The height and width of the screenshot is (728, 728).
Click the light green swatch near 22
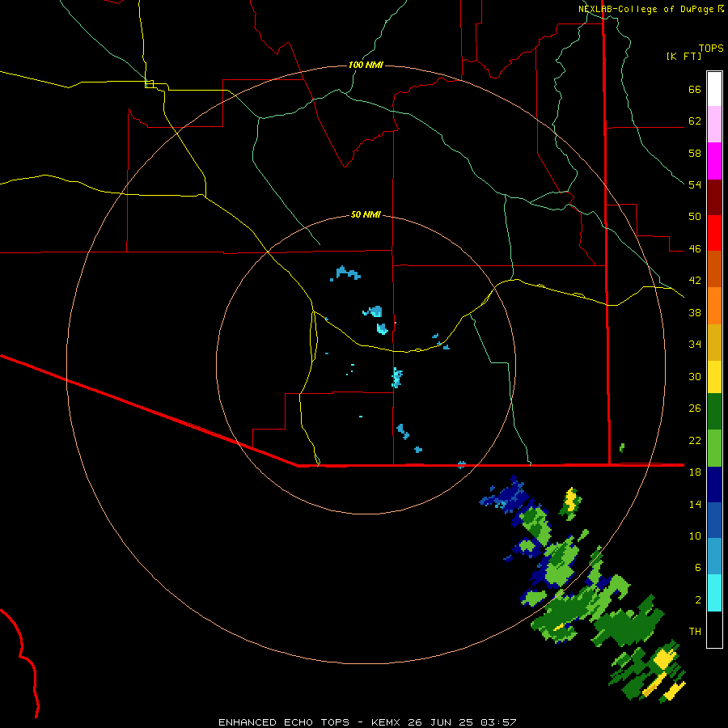point(714,448)
